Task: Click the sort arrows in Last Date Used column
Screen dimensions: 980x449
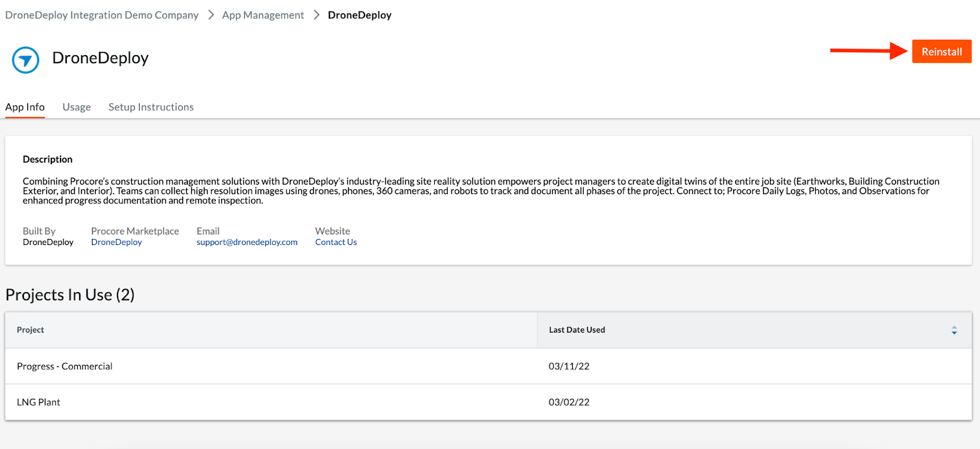Action: coord(954,330)
